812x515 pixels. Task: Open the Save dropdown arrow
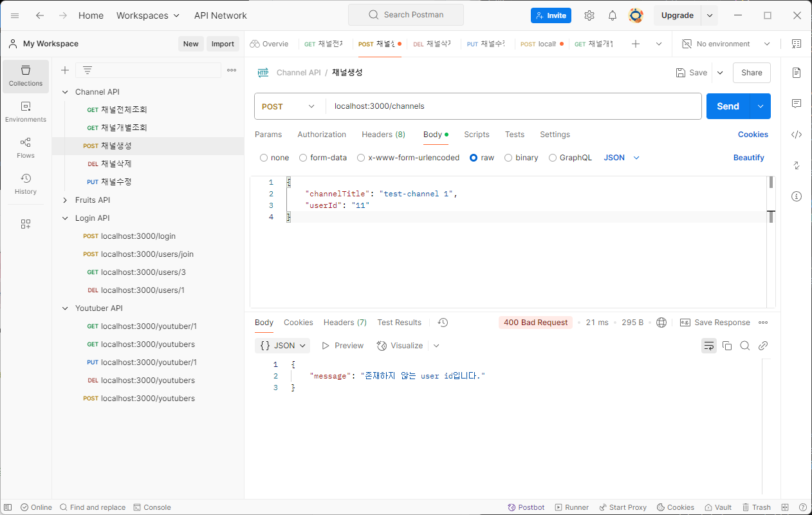[720, 73]
